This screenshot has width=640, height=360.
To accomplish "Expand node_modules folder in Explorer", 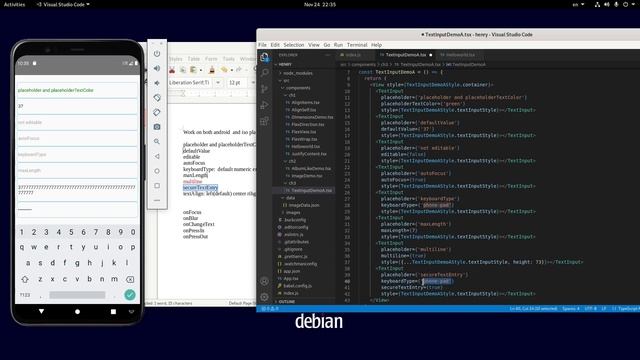I will tap(298, 73).
